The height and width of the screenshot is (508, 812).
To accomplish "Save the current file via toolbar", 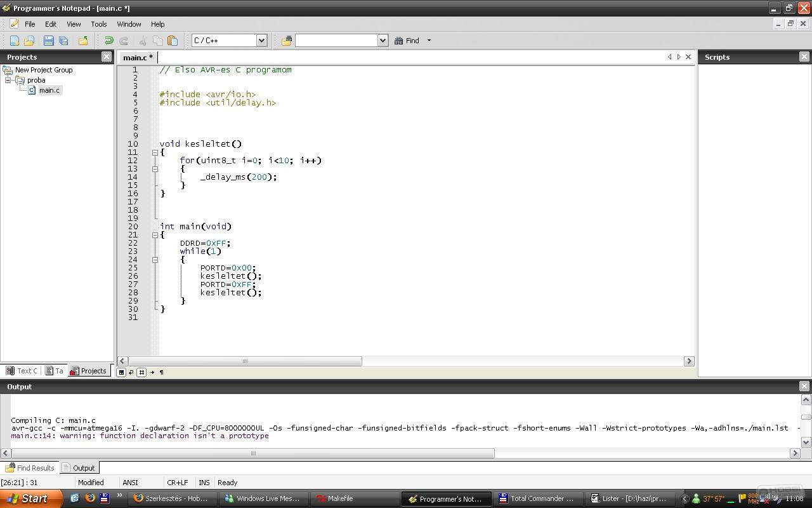I will 49,41.
